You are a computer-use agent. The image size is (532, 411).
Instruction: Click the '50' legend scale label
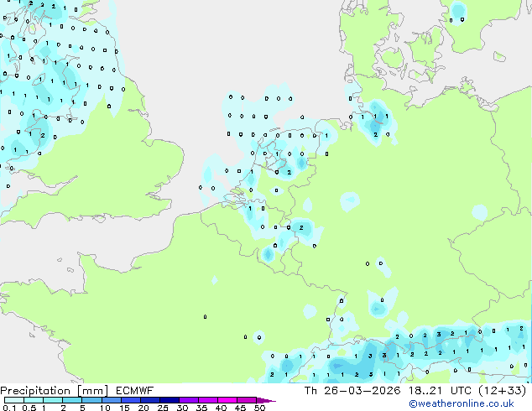[259, 408]
